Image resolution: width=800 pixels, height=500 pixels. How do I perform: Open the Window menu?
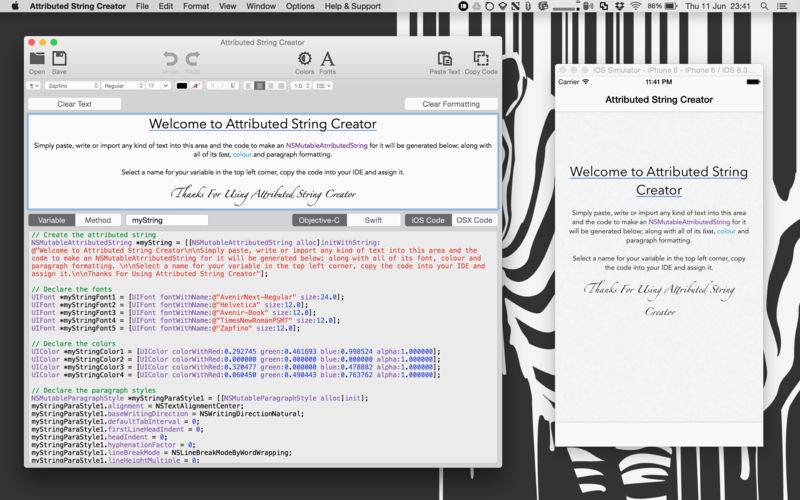[261, 6]
